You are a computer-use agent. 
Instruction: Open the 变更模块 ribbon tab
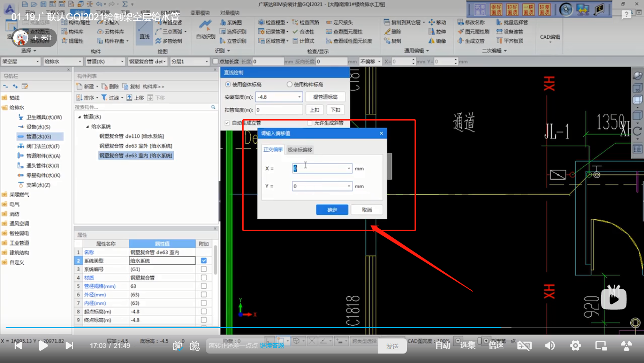tap(200, 13)
